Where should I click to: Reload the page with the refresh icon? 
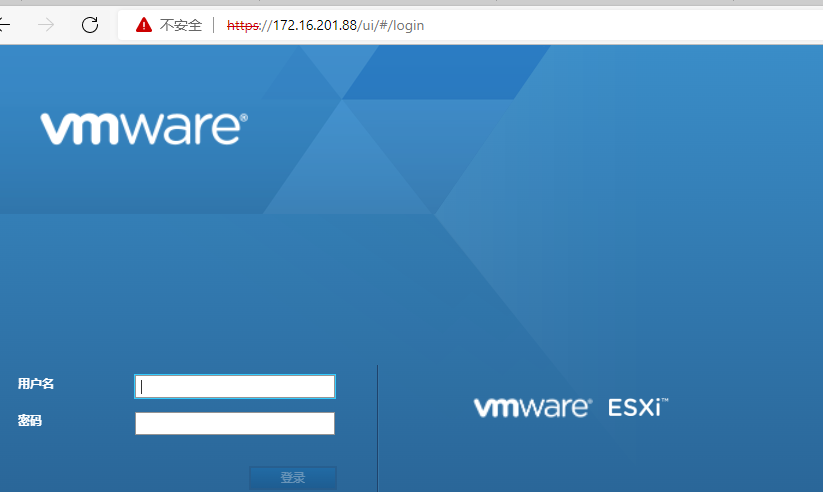(90, 25)
